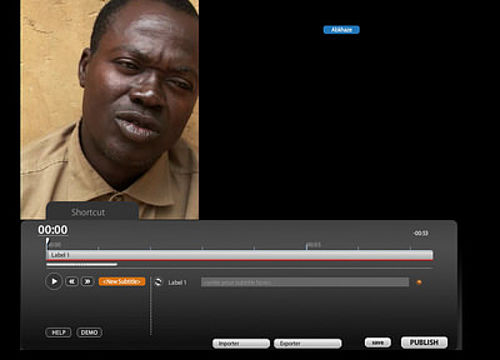The width and height of the screenshot is (500, 360).
Task: Click the refresh icon beside Label 1
Action: [x=158, y=282]
